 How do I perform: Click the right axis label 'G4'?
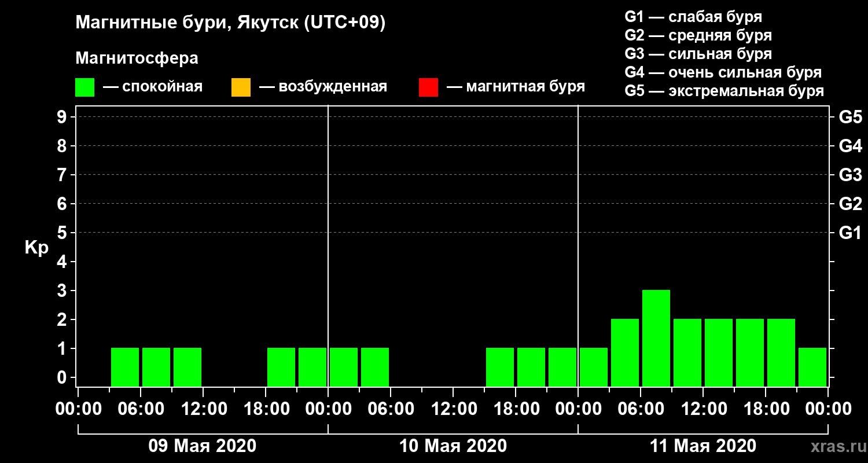click(x=850, y=146)
